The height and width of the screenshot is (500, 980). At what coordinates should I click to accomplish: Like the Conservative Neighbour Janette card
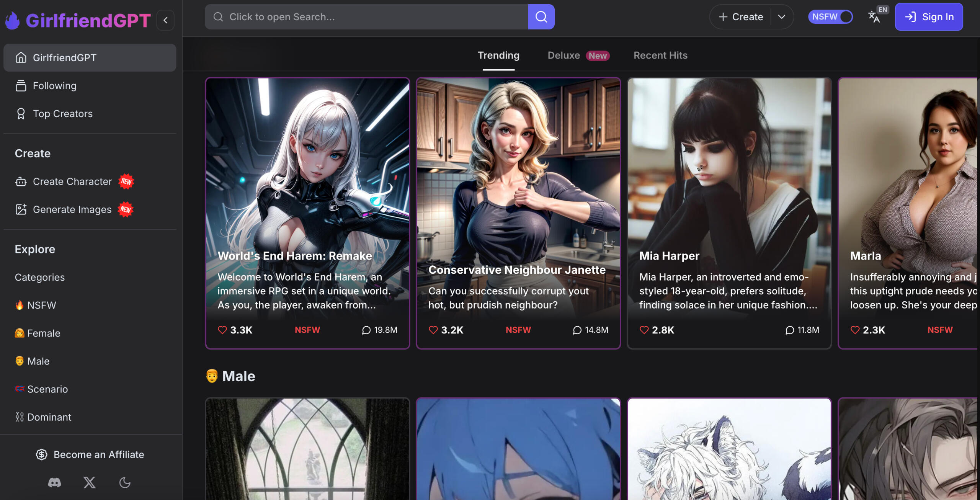pos(433,330)
